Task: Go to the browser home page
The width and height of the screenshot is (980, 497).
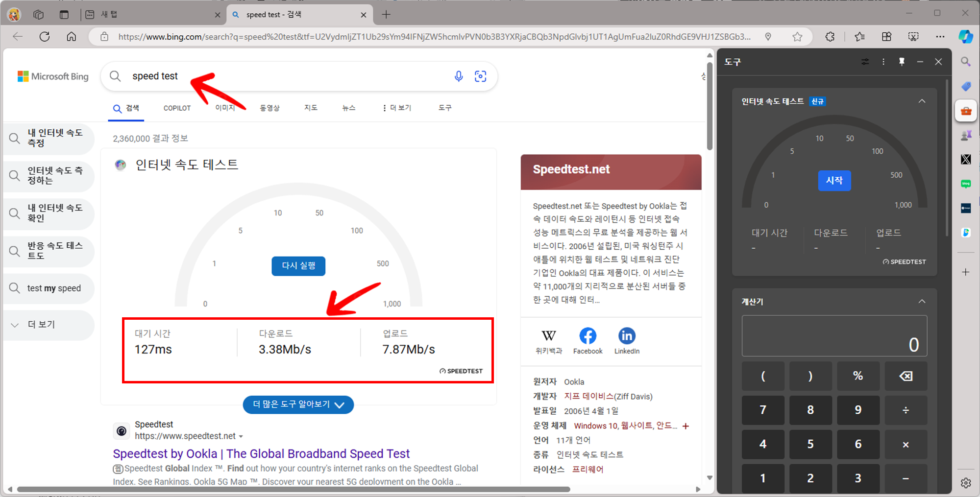Action: coord(72,37)
